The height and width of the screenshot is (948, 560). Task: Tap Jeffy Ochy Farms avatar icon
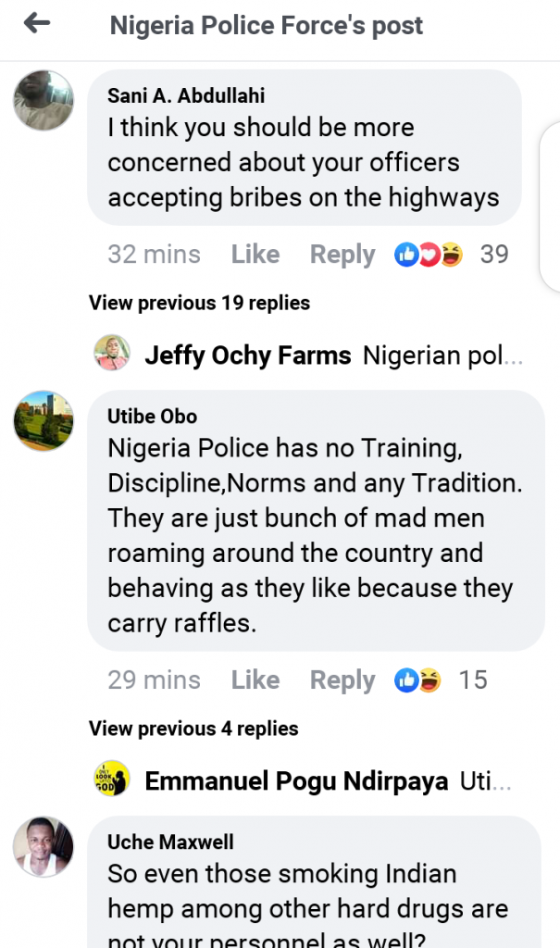pyautogui.click(x=112, y=354)
